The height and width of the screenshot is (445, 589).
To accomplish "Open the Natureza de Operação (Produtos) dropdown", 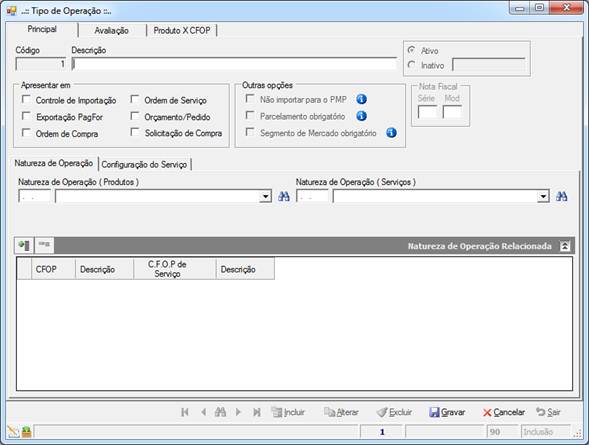I will [x=266, y=196].
